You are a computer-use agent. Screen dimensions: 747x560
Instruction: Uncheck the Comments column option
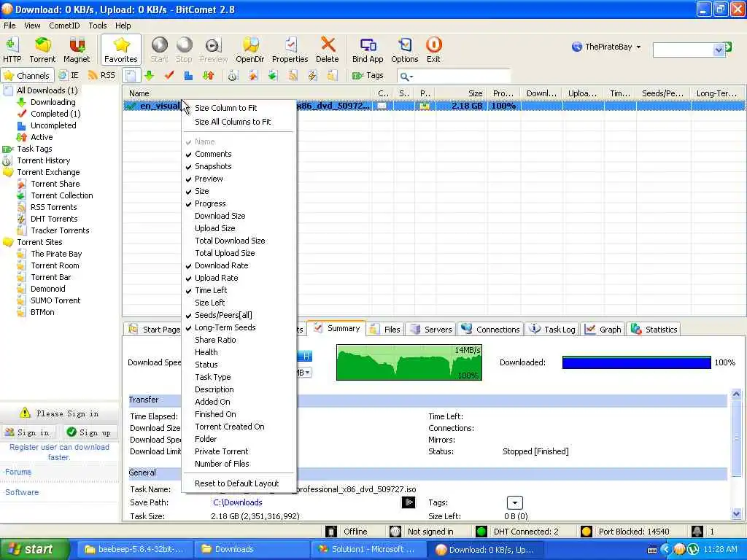(213, 154)
